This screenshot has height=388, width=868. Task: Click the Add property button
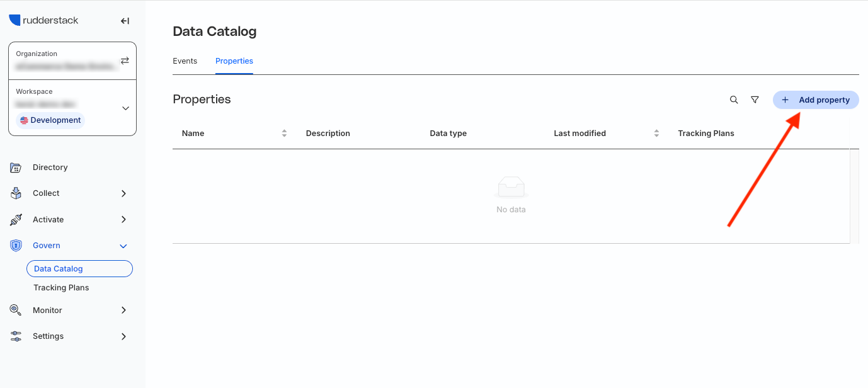(x=816, y=100)
